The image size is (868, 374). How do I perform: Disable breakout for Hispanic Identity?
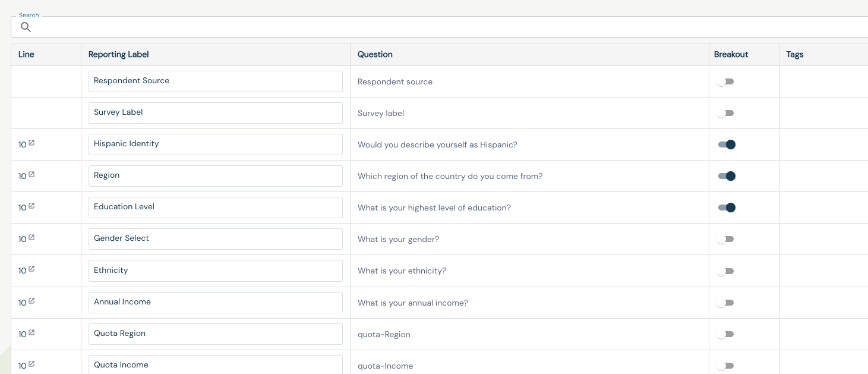coord(727,144)
